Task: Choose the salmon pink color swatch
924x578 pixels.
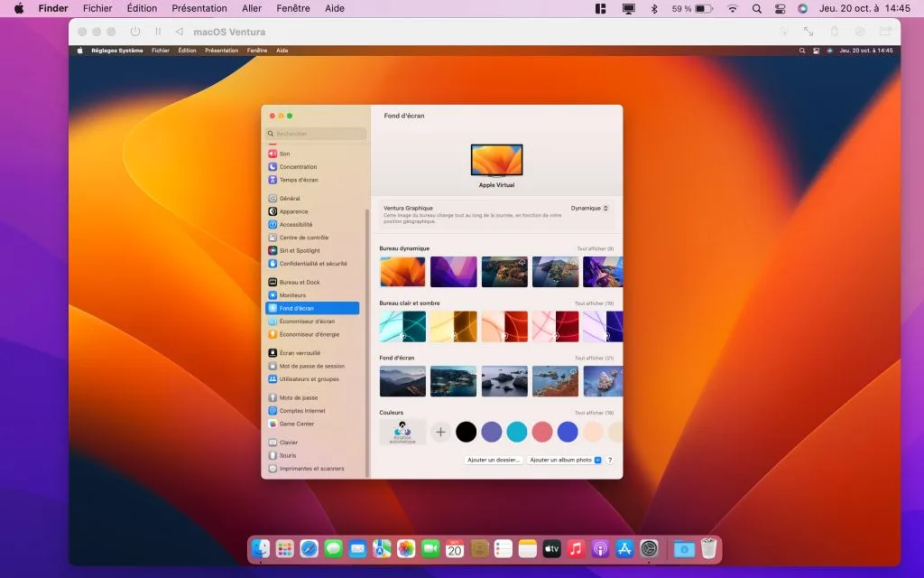Action: click(542, 433)
